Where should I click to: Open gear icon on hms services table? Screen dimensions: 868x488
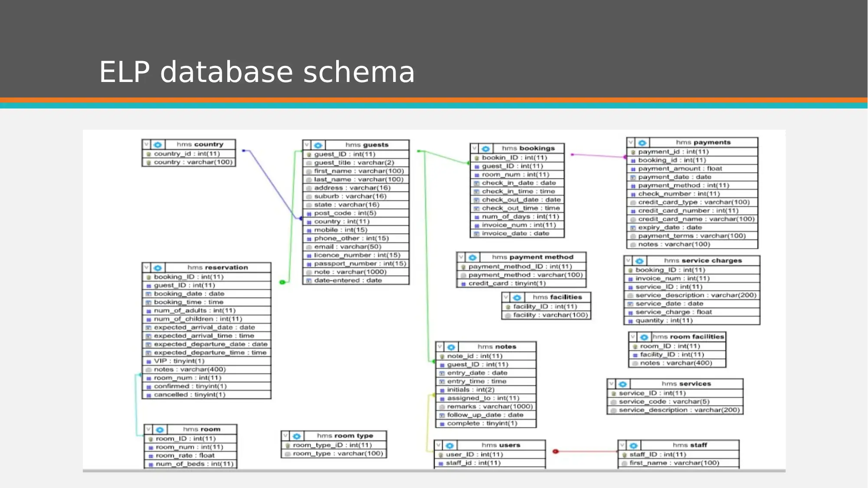(x=622, y=384)
